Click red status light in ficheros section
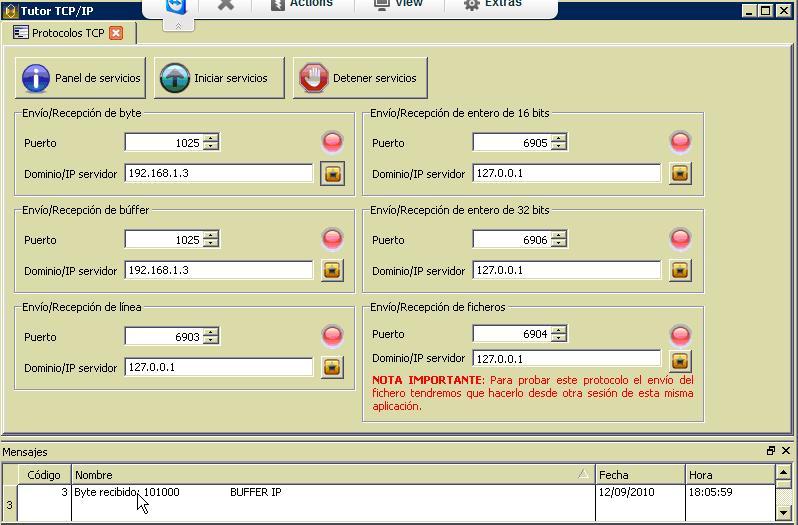 tap(680, 334)
